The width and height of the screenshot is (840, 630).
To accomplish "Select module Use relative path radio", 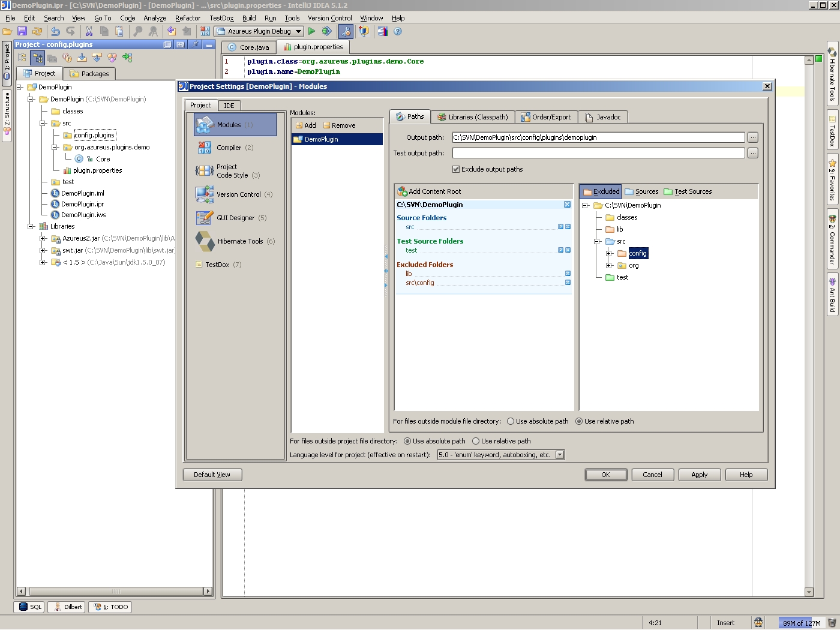I will tap(579, 421).
